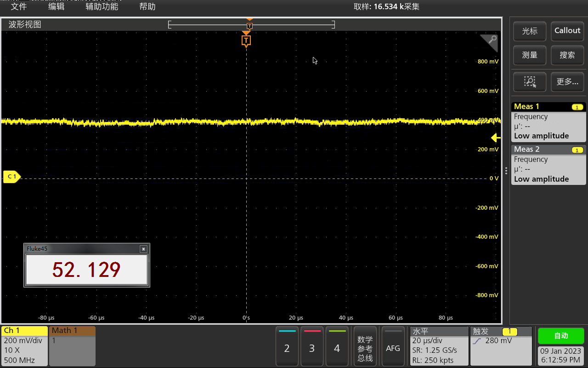Enable channel 4
Screen dimensions: 588x368
click(337, 346)
